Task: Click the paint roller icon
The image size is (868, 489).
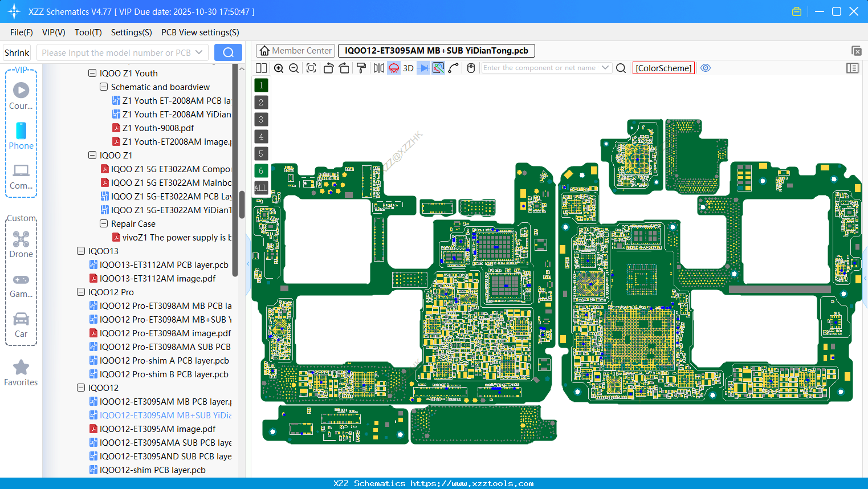Action: pos(361,68)
